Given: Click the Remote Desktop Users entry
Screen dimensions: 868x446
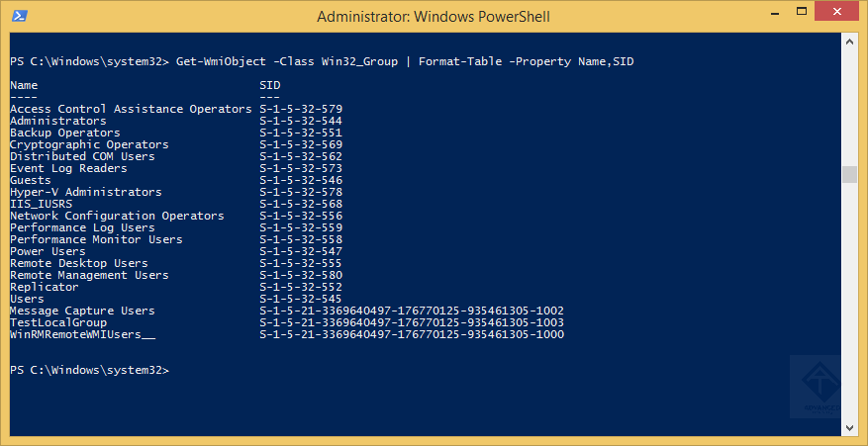Looking at the screenshot, I should (78, 263).
